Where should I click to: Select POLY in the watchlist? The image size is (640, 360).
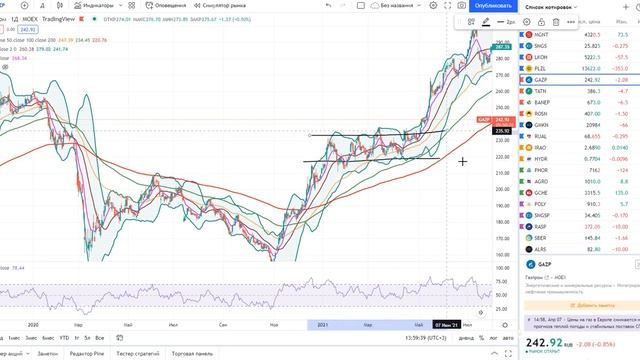580,204
